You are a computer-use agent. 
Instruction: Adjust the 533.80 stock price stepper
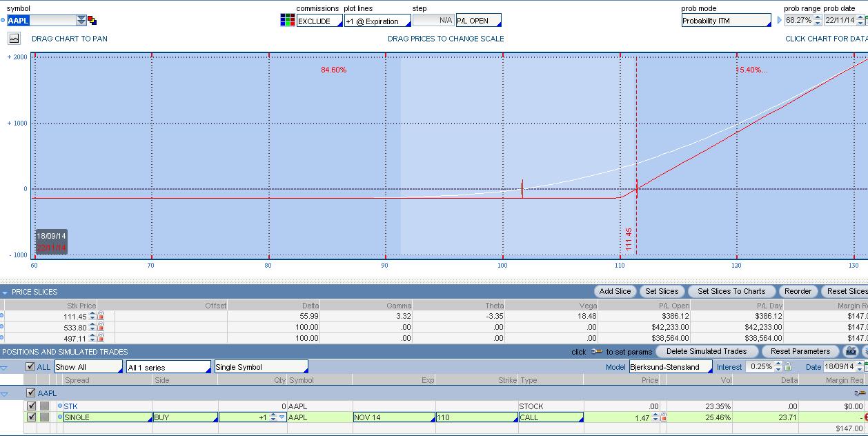tap(92, 327)
